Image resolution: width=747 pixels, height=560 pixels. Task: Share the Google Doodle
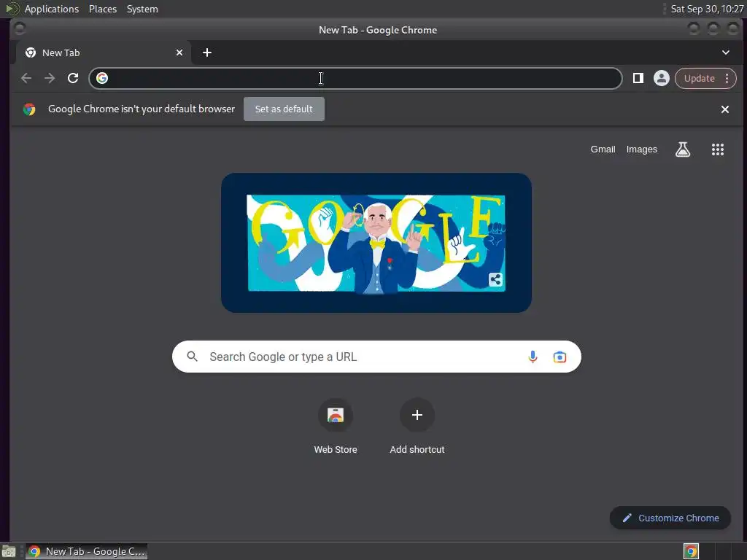tap(495, 279)
